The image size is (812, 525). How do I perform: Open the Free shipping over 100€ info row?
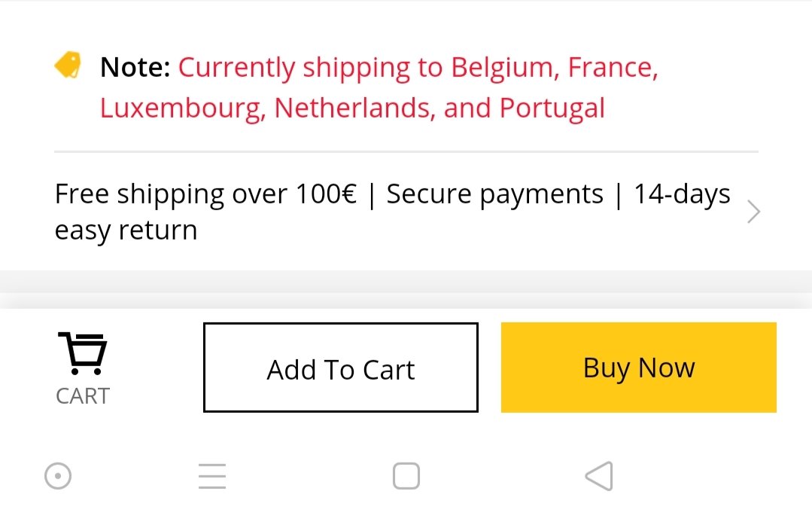[408, 212]
